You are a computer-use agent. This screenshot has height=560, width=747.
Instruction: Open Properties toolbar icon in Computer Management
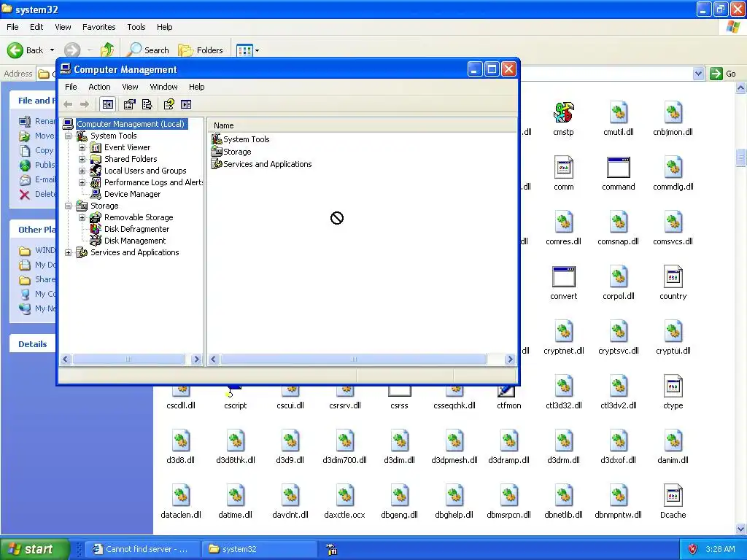tap(129, 104)
